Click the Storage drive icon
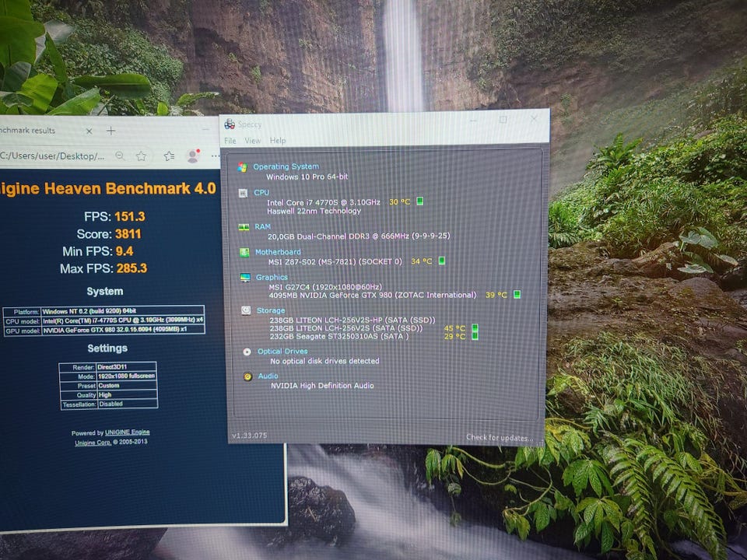This screenshot has height=560, width=747. click(245, 310)
